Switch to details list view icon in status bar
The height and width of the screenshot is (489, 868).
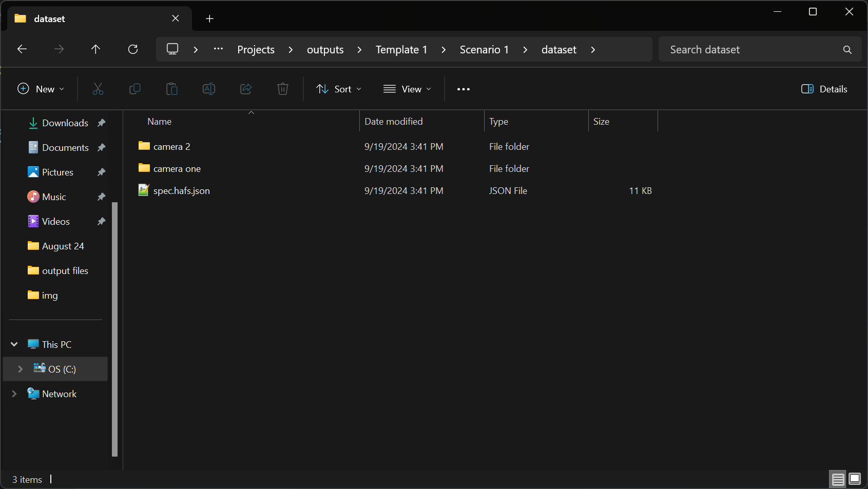(x=838, y=480)
